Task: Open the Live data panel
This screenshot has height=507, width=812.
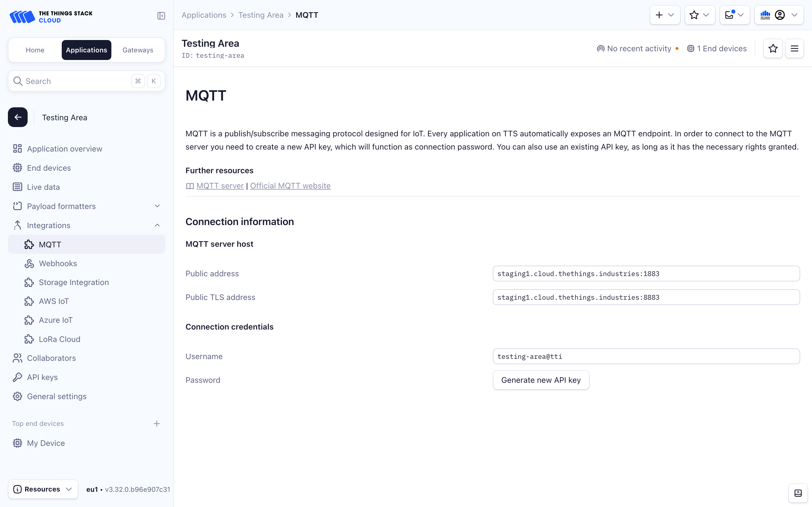Action: tap(43, 187)
